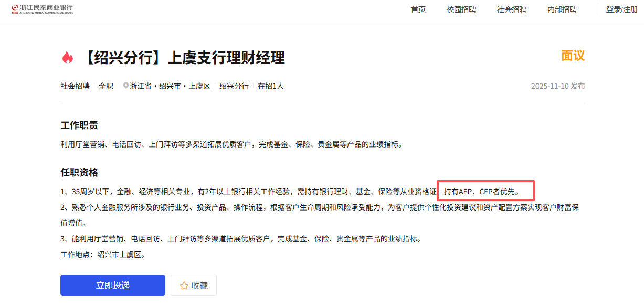Open the 校园招聘 menu item

(461, 9)
